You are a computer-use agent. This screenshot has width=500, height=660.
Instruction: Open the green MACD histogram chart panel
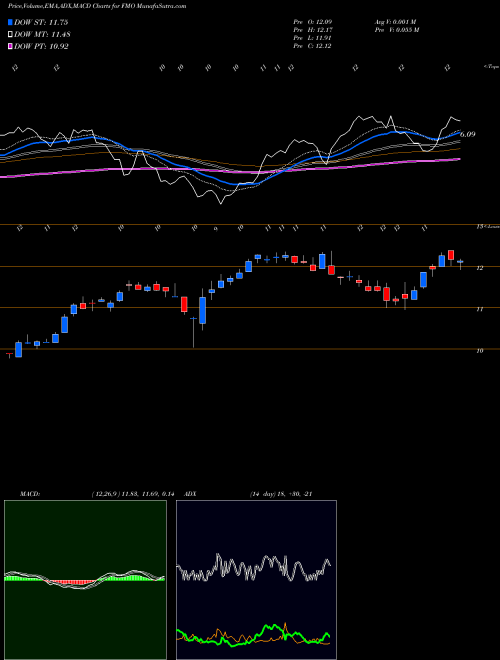pyautogui.click(x=85, y=580)
